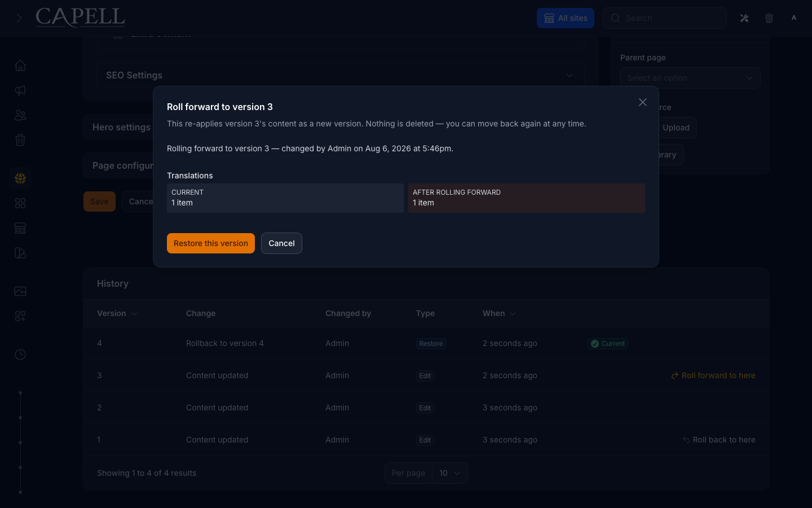Screen dimensions: 812x508
Task: Open the home icon in sidebar
Action: (20, 65)
